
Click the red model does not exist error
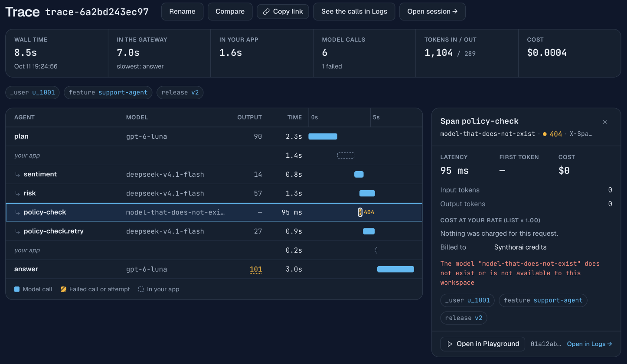[x=520, y=273]
